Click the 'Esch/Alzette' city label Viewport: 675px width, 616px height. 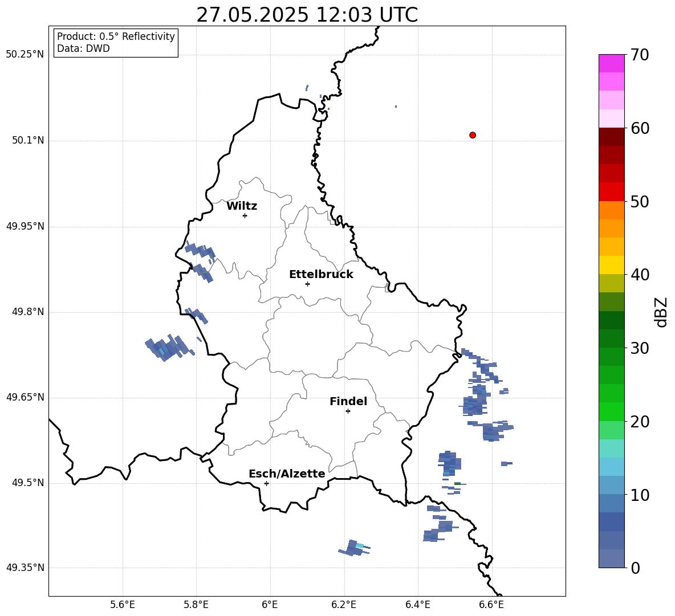pos(287,474)
